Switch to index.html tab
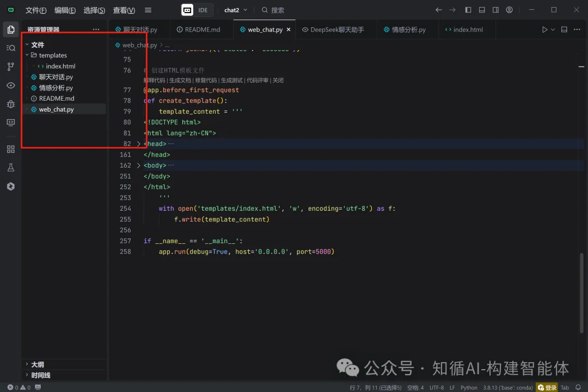Screen dimensions: 588x392 click(x=464, y=29)
